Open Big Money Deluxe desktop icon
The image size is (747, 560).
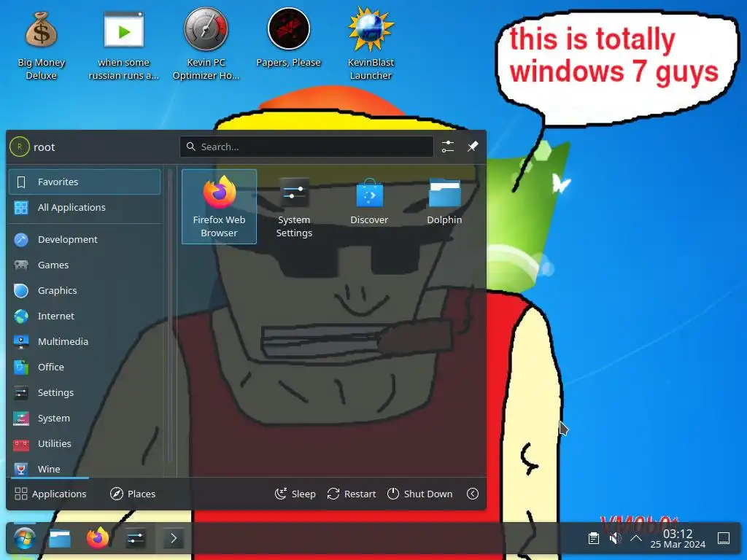41,45
